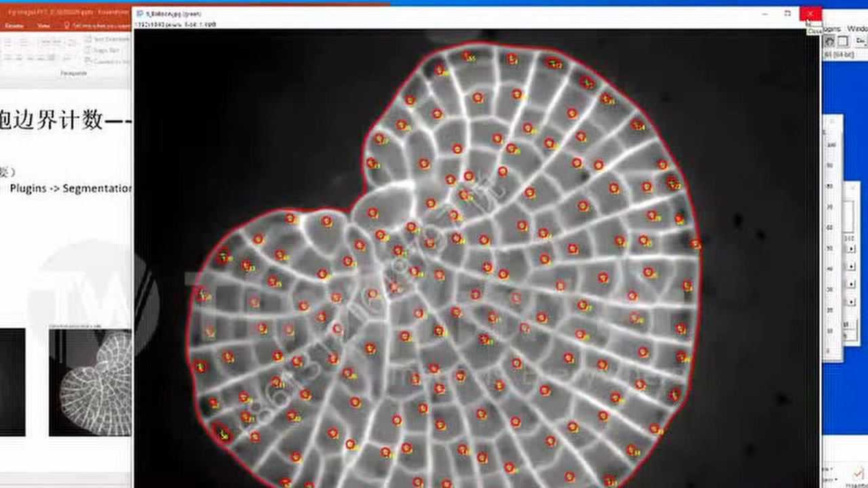The width and height of the screenshot is (868, 488).
Task: Click the top arrow button in the small dialog
Action: 851,249
